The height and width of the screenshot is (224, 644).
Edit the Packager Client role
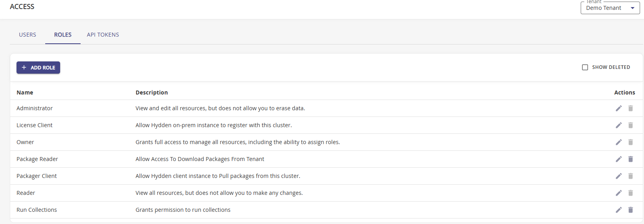tap(618, 176)
